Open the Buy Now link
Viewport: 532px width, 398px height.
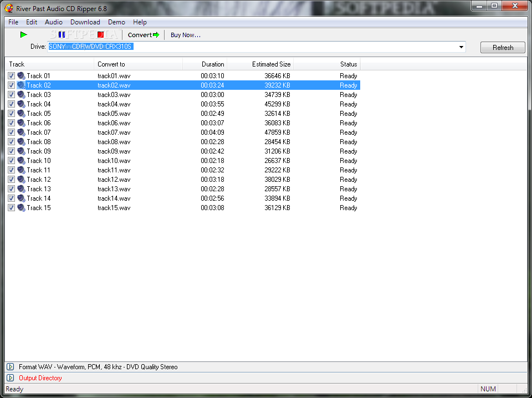186,35
